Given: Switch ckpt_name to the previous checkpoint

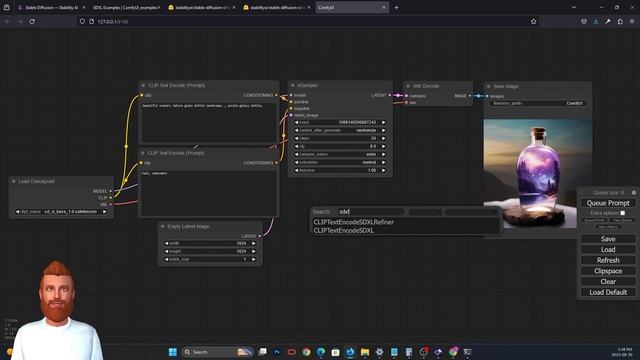Looking at the screenshot, I should [17, 211].
